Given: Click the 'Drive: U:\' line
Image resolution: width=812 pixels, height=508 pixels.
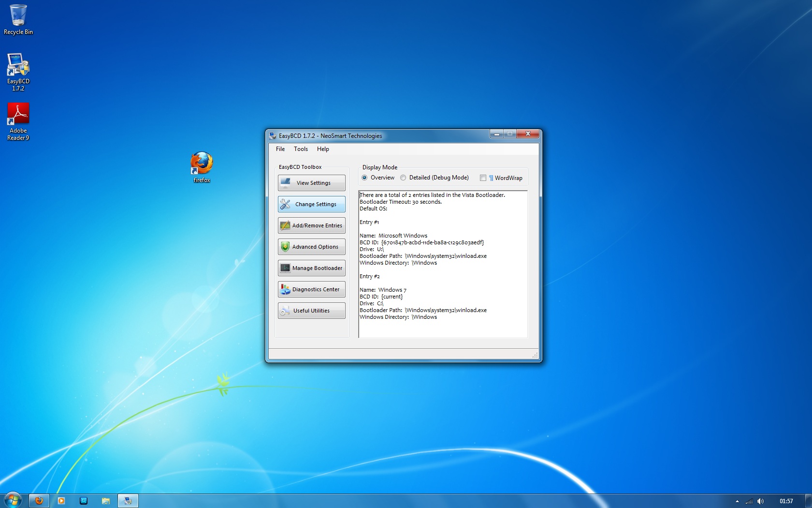Looking at the screenshot, I should pyautogui.click(x=372, y=249).
